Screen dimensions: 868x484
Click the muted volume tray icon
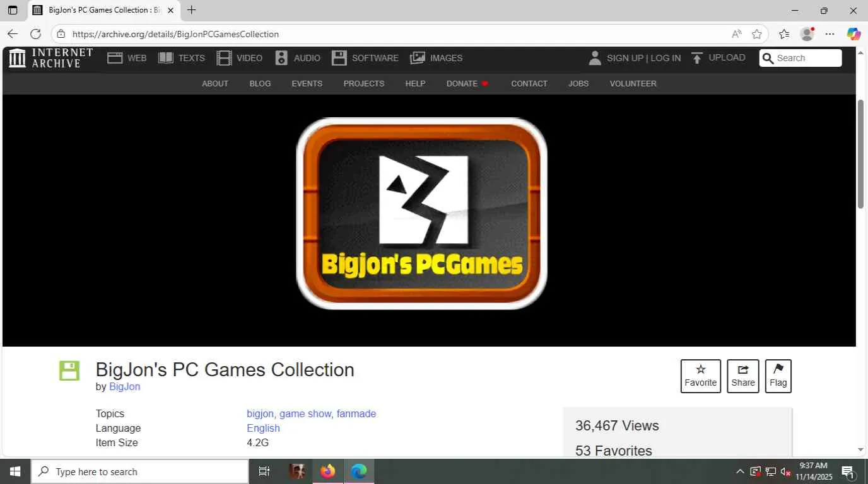tap(785, 471)
